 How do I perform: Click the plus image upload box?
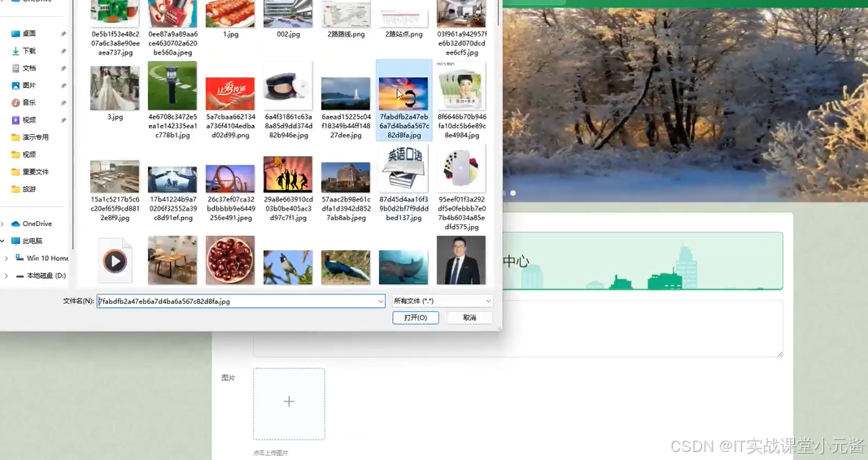(289, 404)
